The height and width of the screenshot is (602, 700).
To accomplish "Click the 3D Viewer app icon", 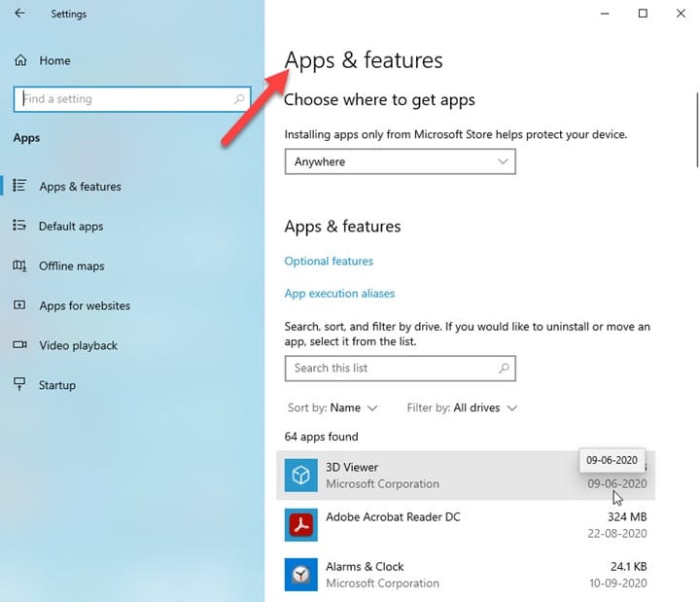I will pyautogui.click(x=300, y=476).
